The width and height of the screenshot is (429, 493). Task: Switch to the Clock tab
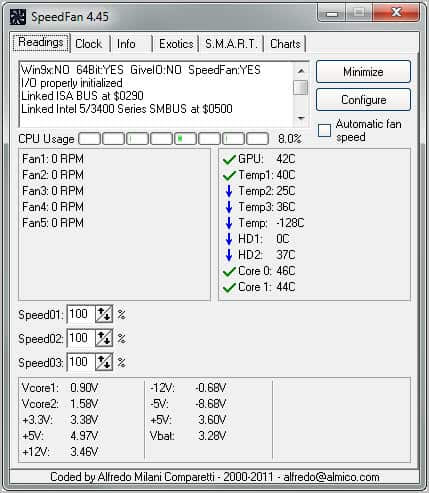[x=89, y=44]
